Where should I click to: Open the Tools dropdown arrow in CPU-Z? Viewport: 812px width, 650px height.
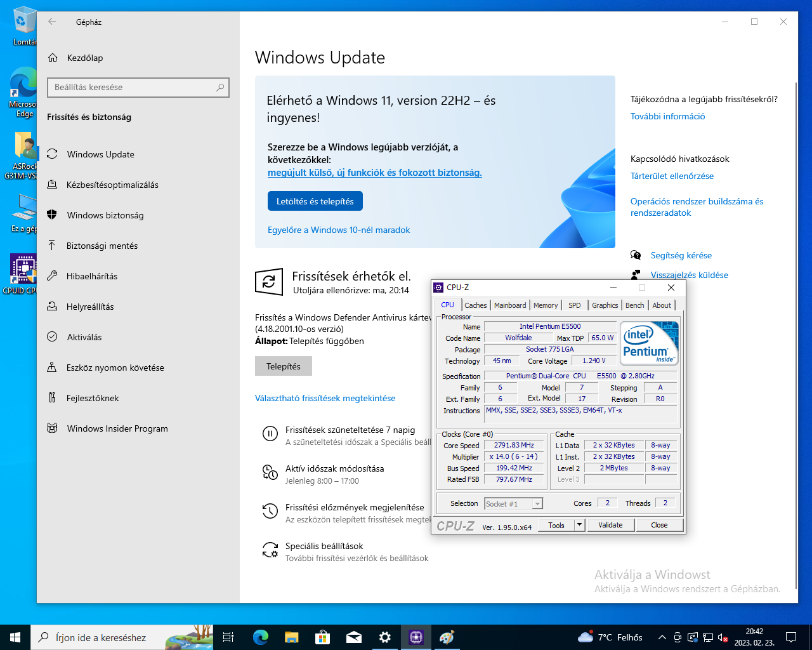pyautogui.click(x=579, y=525)
